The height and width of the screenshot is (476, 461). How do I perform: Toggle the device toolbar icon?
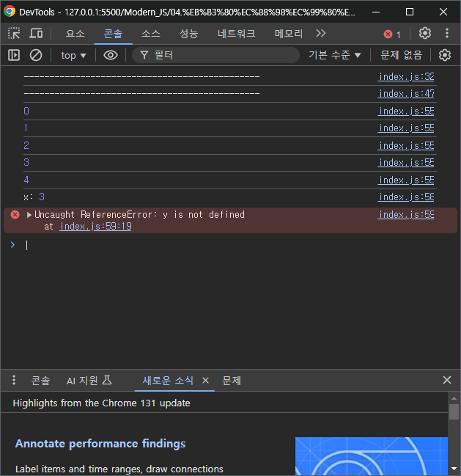coord(36,33)
